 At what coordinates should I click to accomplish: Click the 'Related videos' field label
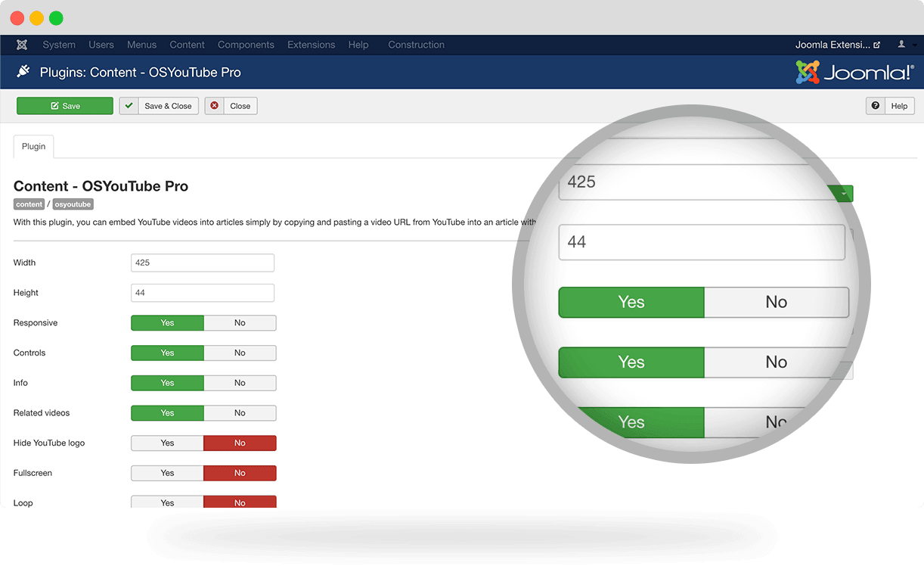(x=42, y=413)
